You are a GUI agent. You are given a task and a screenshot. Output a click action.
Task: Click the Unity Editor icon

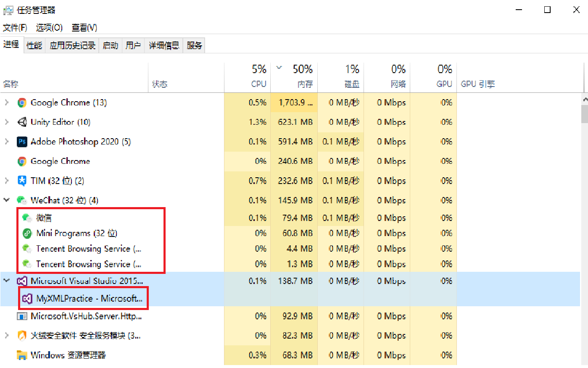coord(22,122)
